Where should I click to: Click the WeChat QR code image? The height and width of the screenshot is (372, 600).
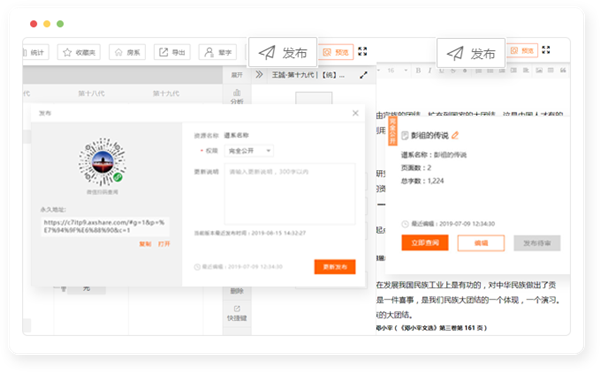(102, 162)
